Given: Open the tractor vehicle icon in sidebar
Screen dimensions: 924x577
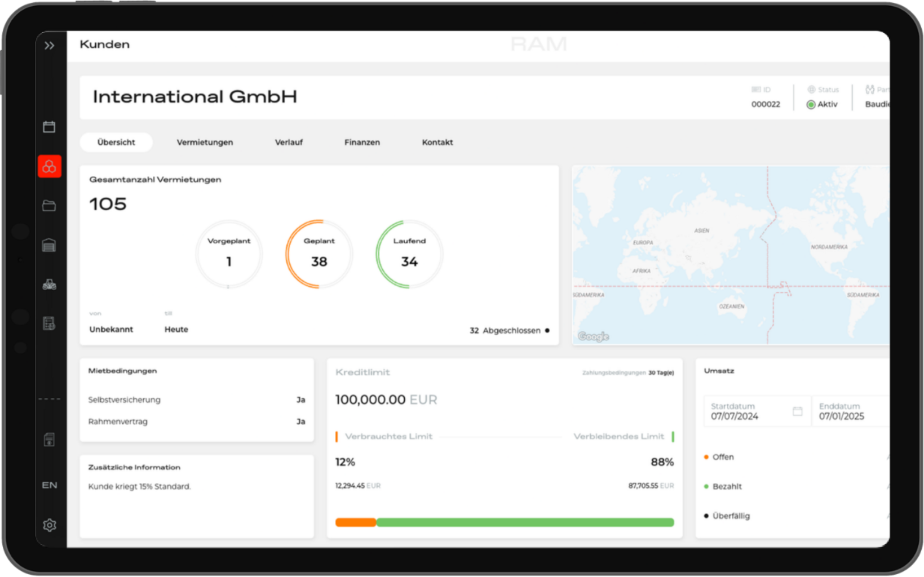Looking at the screenshot, I should tap(50, 285).
